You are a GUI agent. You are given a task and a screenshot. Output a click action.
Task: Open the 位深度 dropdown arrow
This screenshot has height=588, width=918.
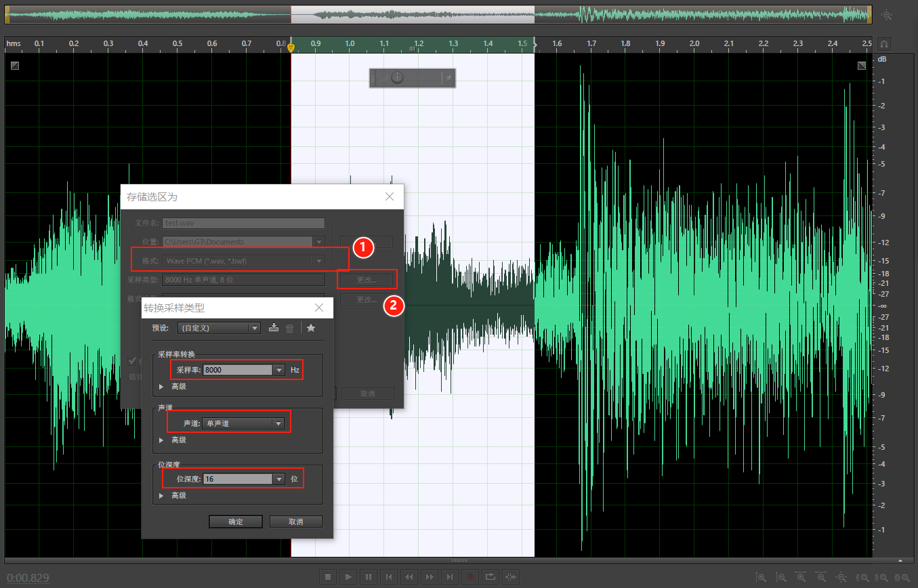tap(278, 479)
